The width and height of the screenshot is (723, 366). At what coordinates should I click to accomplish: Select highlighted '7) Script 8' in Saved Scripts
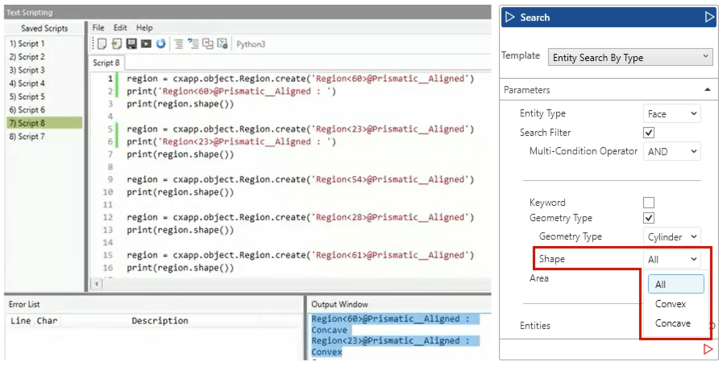click(x=44, y=123)
